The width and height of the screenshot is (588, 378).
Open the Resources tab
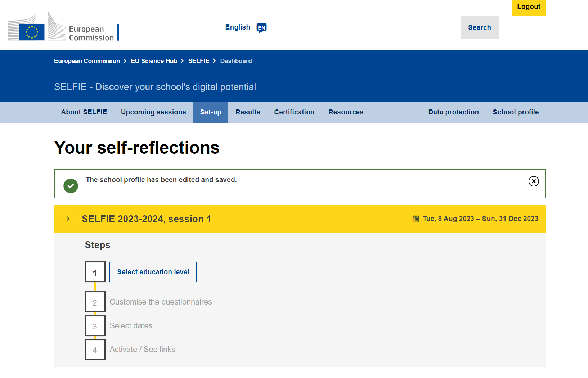pyautogui.click(x=346, y=112)
